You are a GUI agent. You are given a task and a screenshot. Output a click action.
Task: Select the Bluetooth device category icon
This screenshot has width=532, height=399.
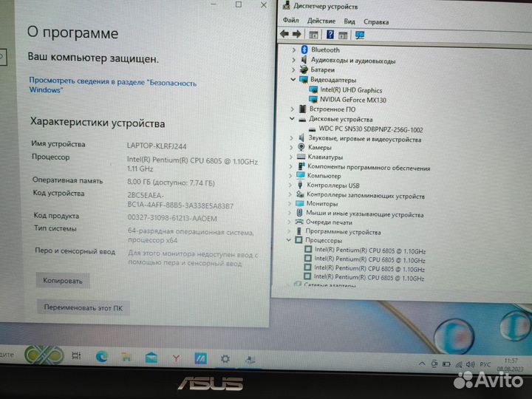[x=304, y=50]
